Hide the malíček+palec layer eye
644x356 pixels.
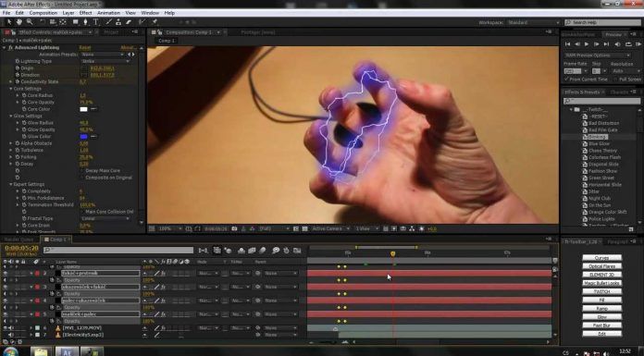(6, 314)
